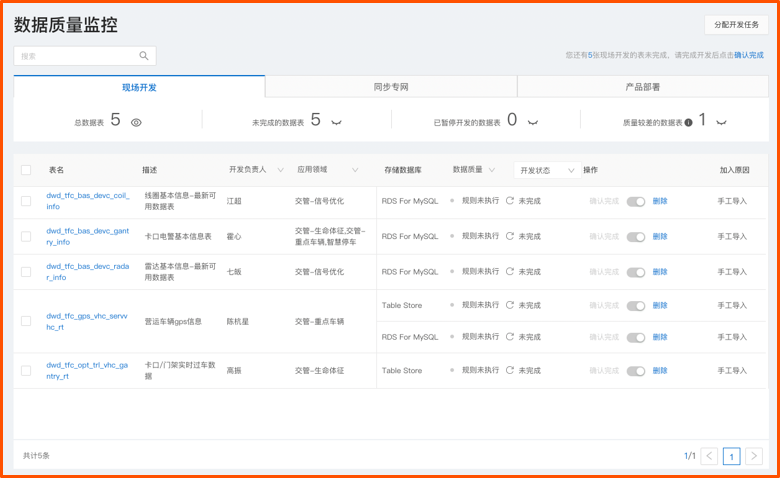This screenshot has height=478, width=780.
Task: Refresh status icon for dwd_tfc_bas_devc_coil_info row
Action: (x=509, y=200)
